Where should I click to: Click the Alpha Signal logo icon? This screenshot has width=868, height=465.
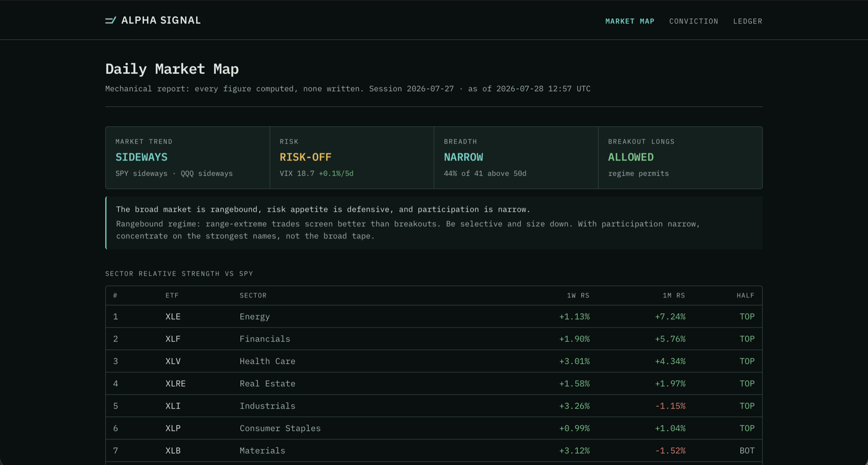(x=110, y=20)
